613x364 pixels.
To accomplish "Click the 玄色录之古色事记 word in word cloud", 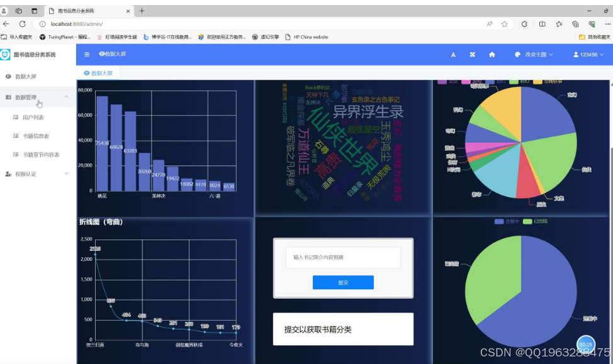I will click(375, 99).
